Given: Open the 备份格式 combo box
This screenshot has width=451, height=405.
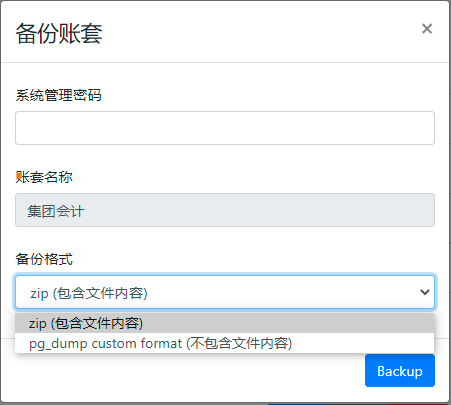Looking at the screenshot, I should coord(225,292).
